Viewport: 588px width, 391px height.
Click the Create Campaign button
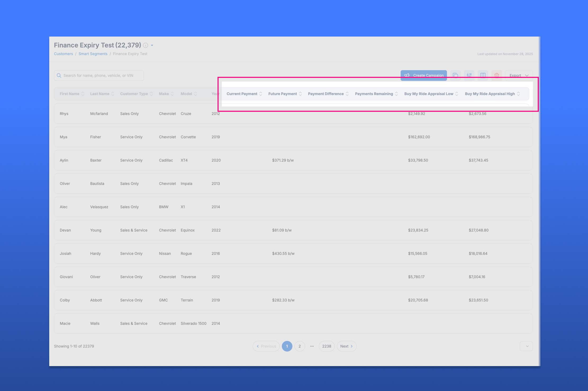coord(424,75)
